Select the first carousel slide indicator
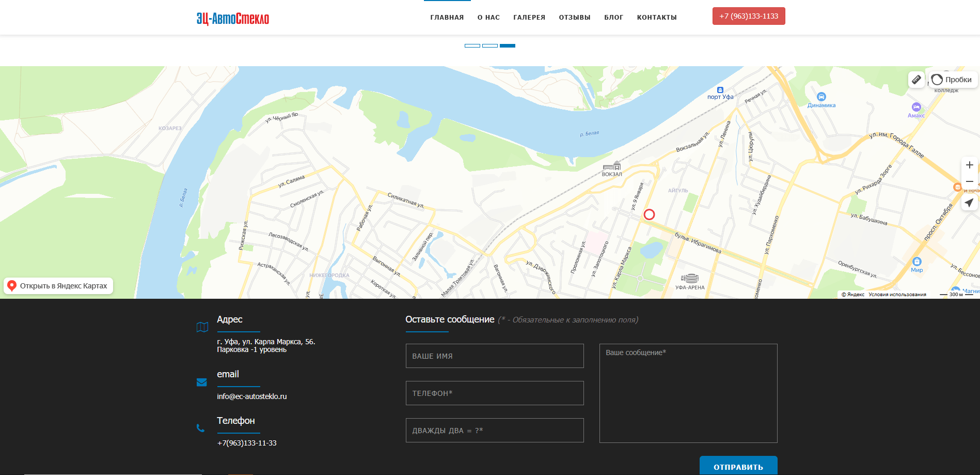Image resolution: width=980 pixels, height=475 pixels. point(472,46)
